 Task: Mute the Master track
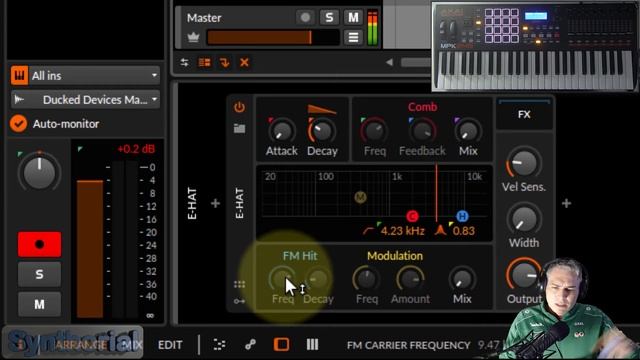coord(353,18)
